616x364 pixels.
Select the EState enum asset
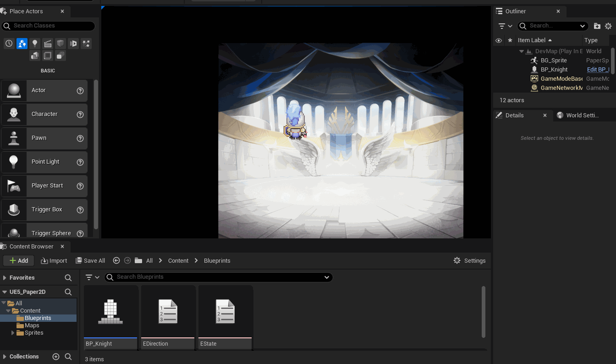225,317
